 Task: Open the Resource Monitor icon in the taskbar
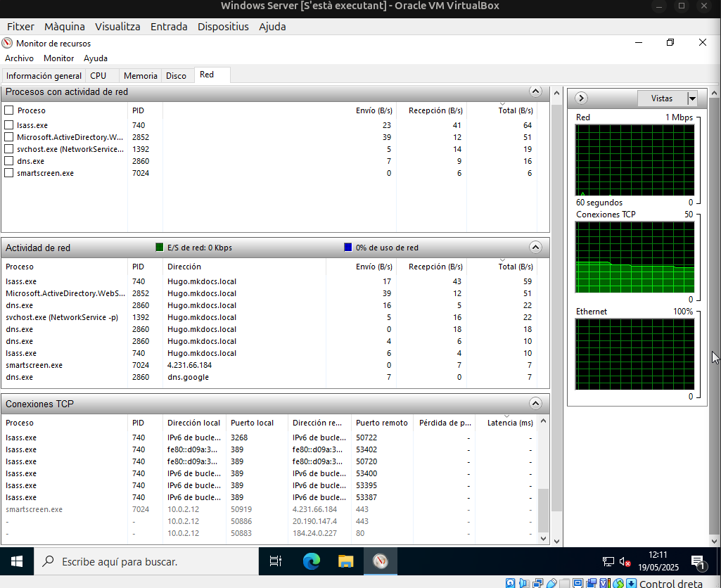click(x=380, y=561)
